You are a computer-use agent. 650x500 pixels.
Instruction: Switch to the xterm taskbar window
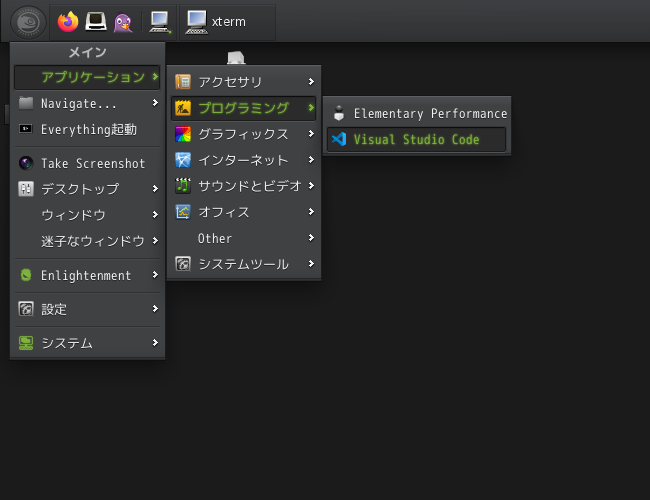pyautogui.click(x=227, y=22)
